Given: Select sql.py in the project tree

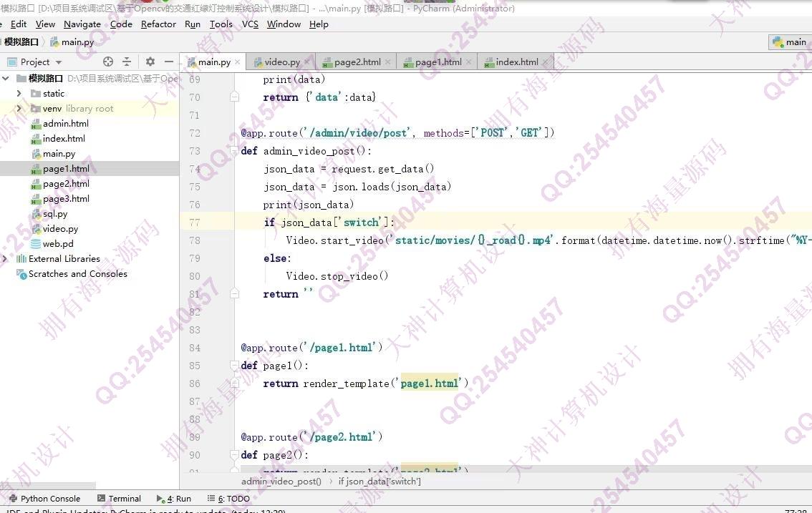Looking at the screenshot, I should [x=55, y=213].
